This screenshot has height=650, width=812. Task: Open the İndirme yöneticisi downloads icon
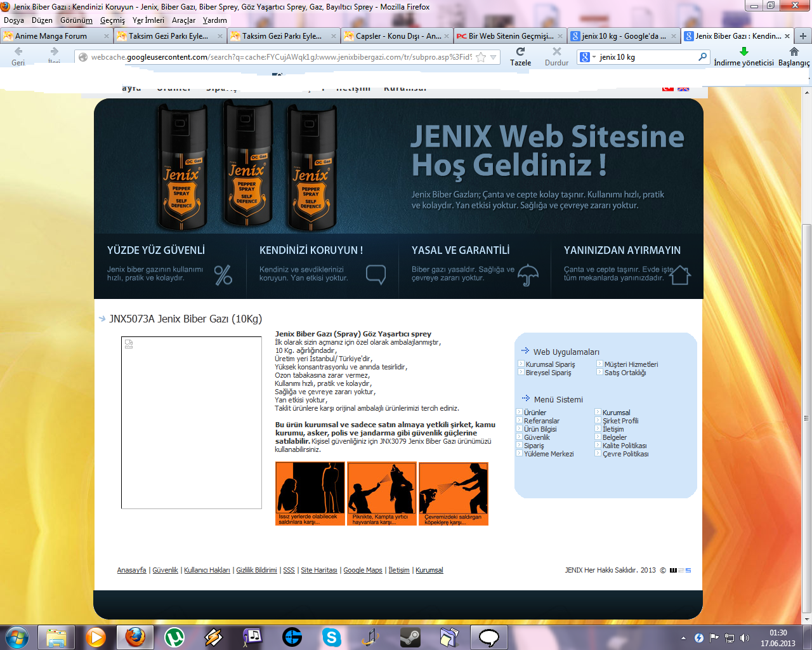click(x=744, y=52)
